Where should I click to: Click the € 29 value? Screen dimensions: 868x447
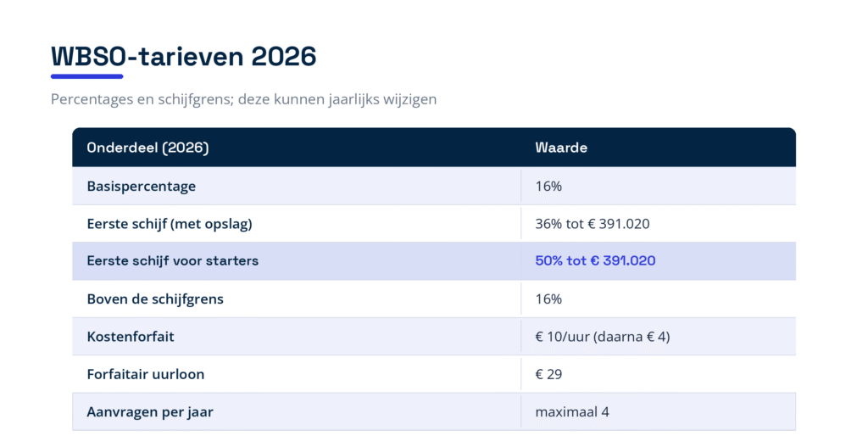[548, 374]
